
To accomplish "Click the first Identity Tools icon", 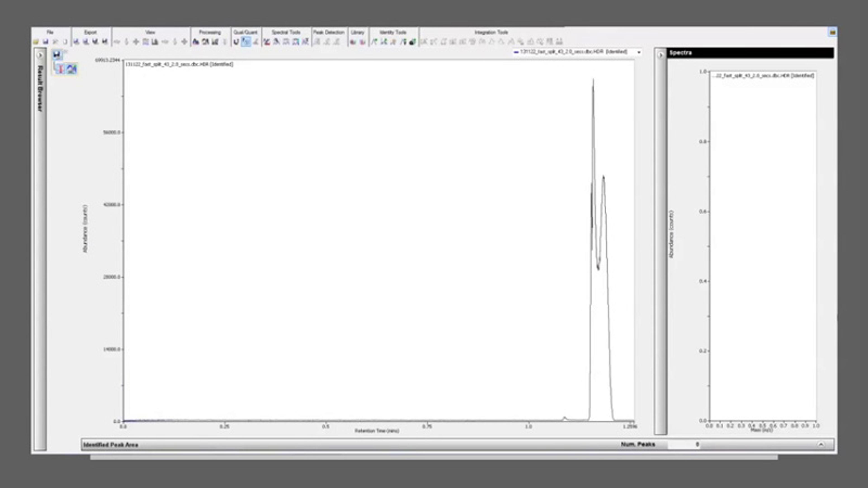I will click(374, 42).
